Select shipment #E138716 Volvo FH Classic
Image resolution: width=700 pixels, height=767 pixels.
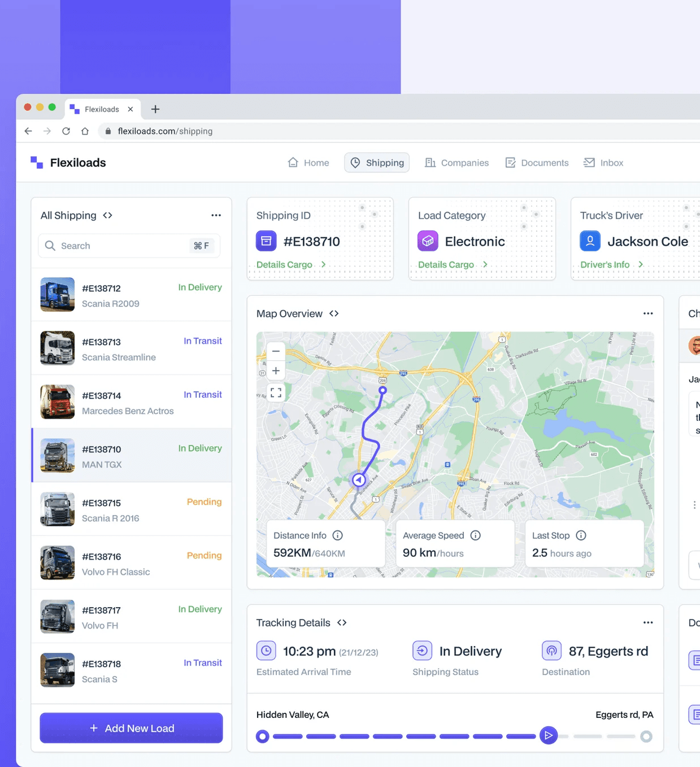pos(131,563)
